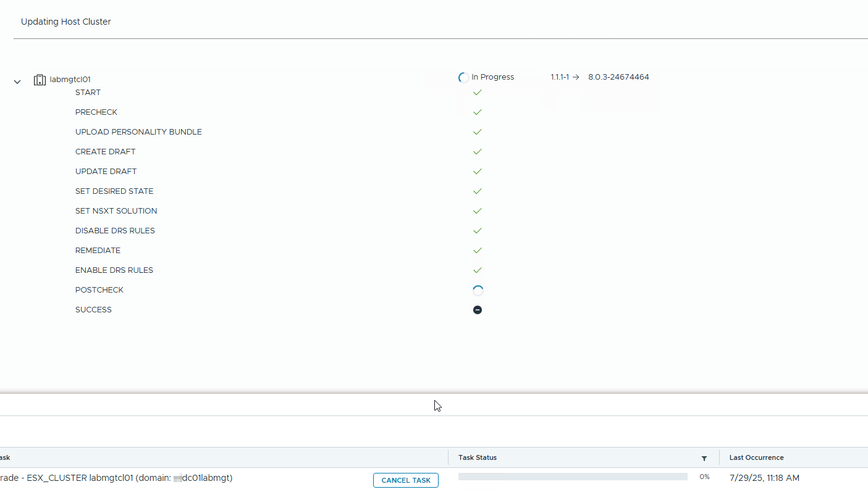This screenshot has width=868, height=492.
Task: Click the In Progress spinner icon
Action: click(x=463, y=77)
